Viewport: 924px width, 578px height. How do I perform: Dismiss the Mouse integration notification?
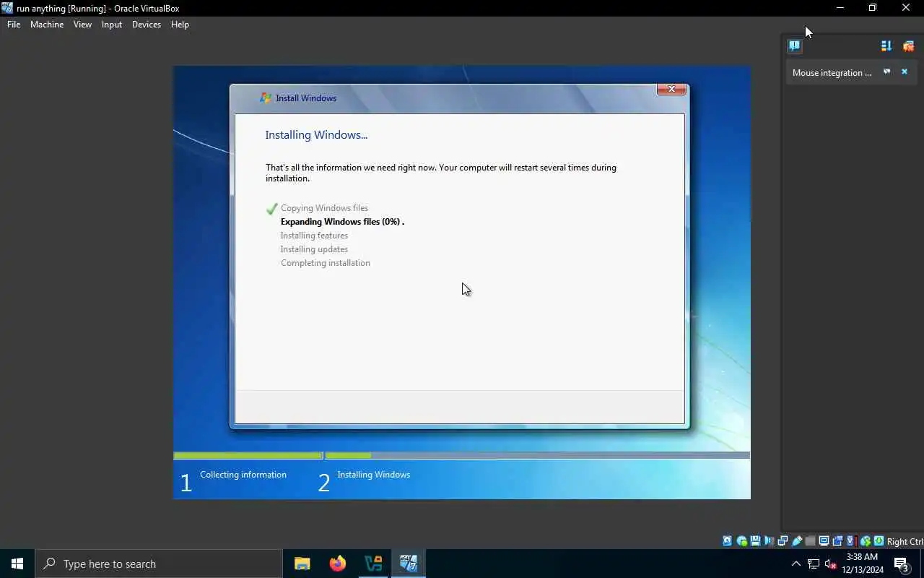(904, 72)
